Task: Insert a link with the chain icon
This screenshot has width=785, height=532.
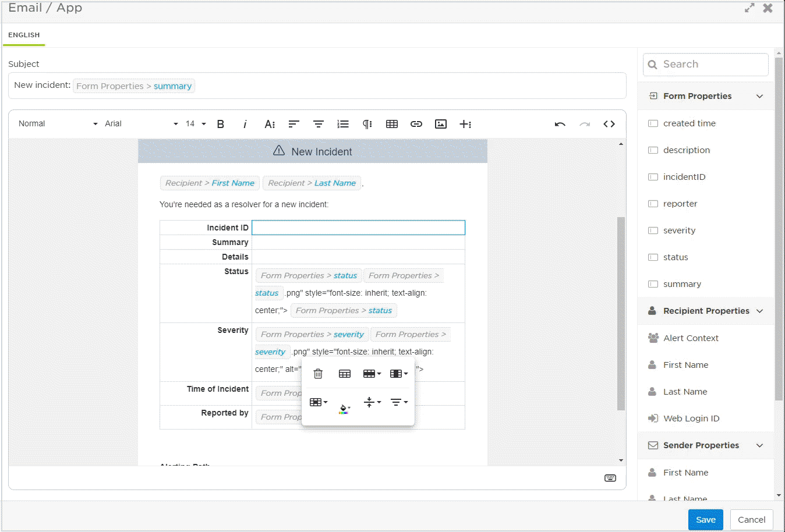Action: [x=416, y=124]
